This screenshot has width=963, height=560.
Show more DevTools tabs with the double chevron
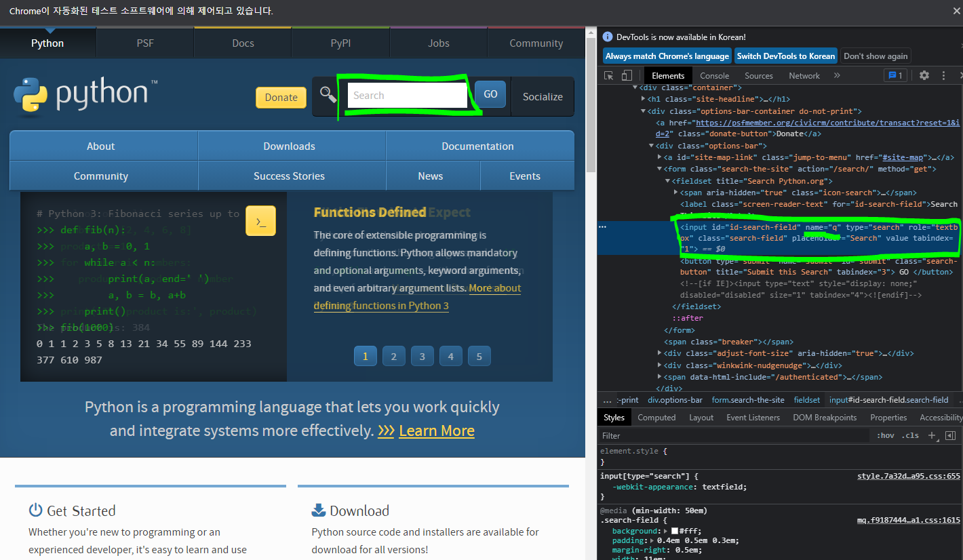837,75
